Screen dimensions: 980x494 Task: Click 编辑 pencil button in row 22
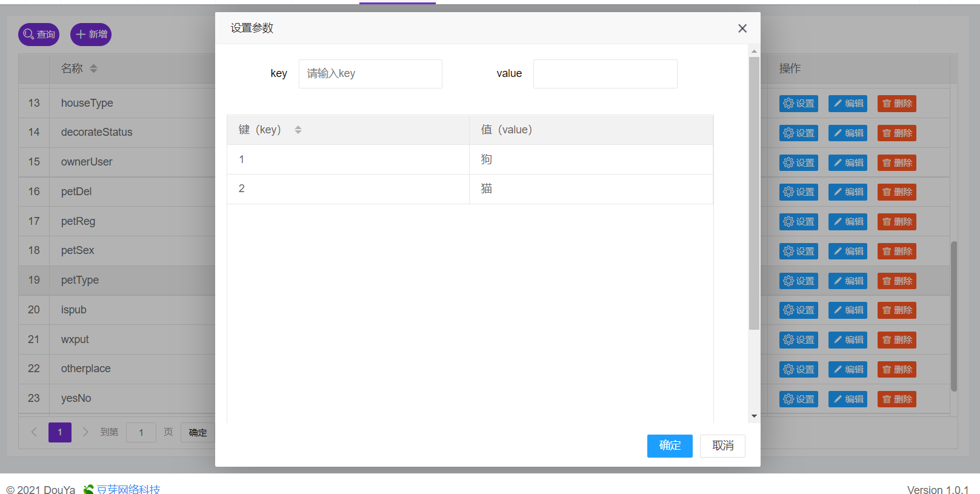(x=848, y=370)
